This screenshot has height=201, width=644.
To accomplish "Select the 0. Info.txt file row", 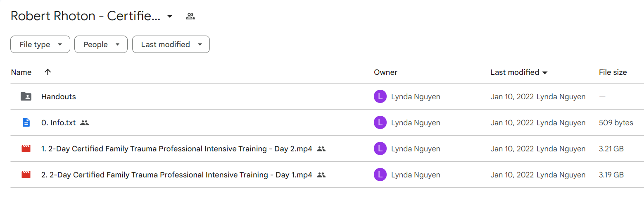I will click(x=322, y=123).
